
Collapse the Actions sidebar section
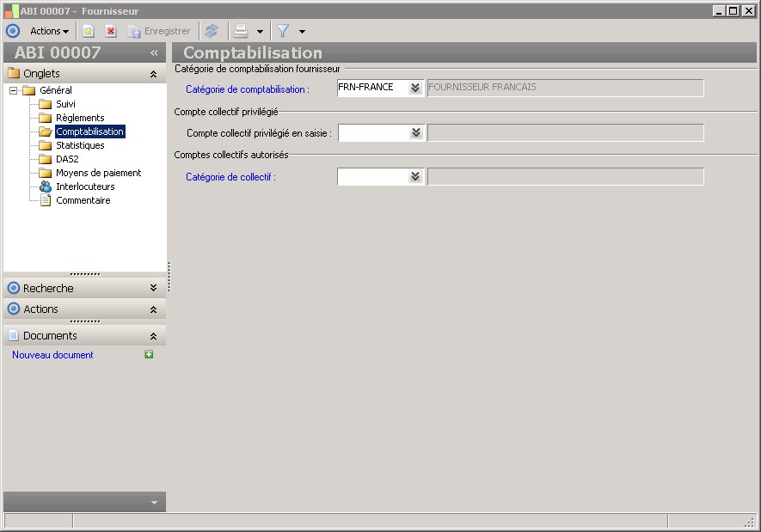click(x=153, y=309)
